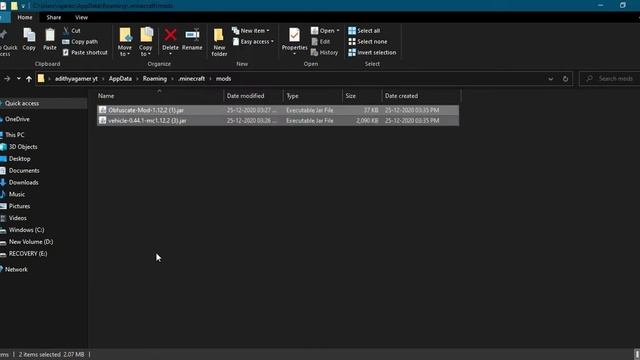Create a New folder

point(219,42)
